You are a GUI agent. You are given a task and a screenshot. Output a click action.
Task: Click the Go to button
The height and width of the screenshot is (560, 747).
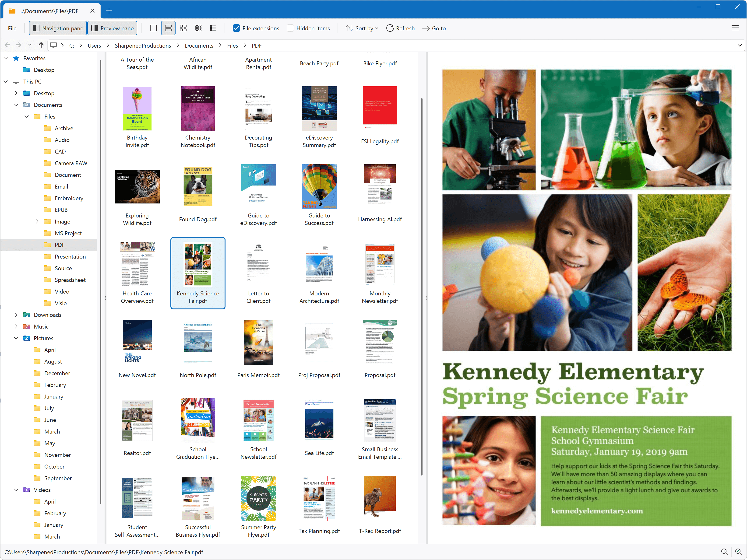pyautogui.click(x=434, y=28)
